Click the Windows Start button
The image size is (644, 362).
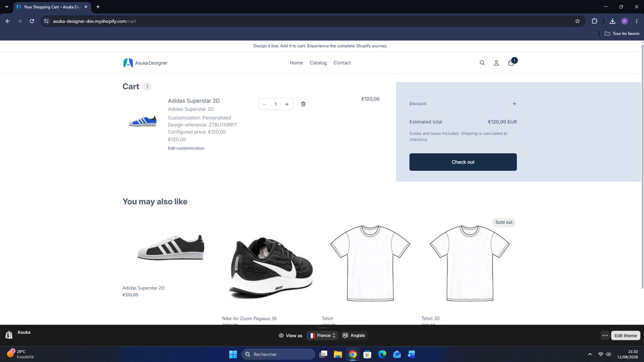[x=233, y=354]
